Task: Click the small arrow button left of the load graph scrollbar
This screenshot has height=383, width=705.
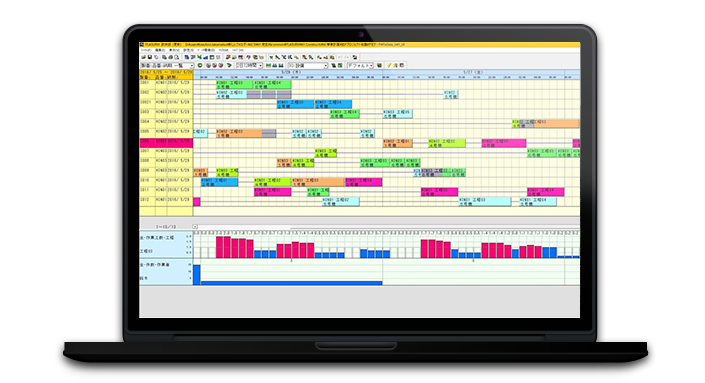Action: pyautogui.click(x=195, y=227)
